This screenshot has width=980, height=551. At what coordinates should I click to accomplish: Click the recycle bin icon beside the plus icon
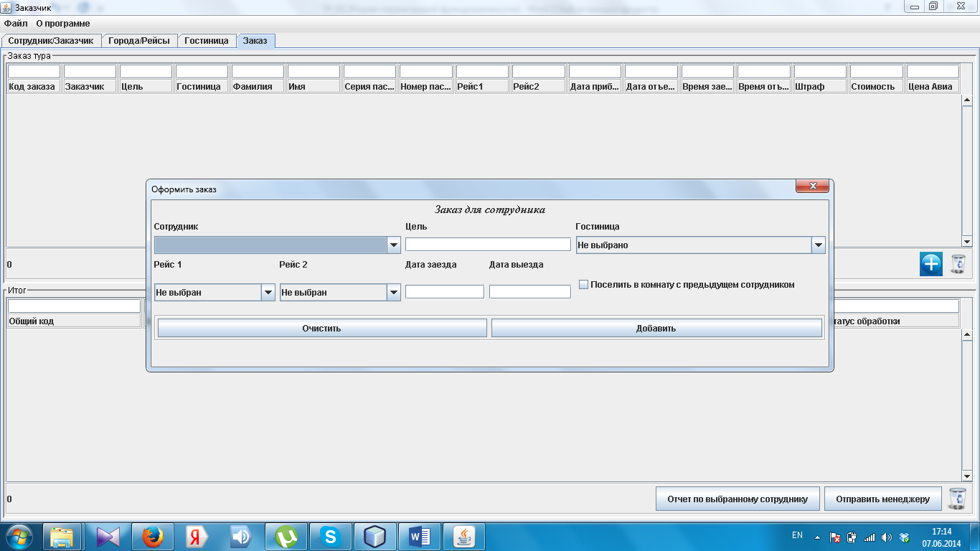coord(958,264)
